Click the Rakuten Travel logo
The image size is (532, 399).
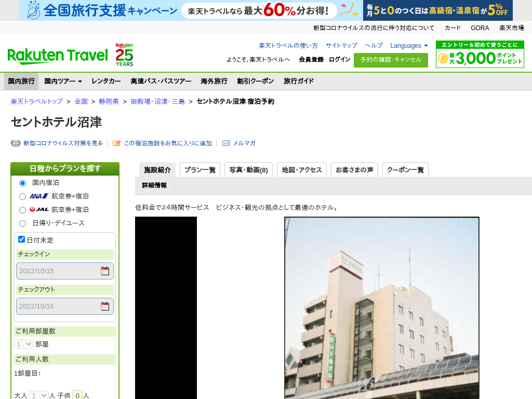58,56
